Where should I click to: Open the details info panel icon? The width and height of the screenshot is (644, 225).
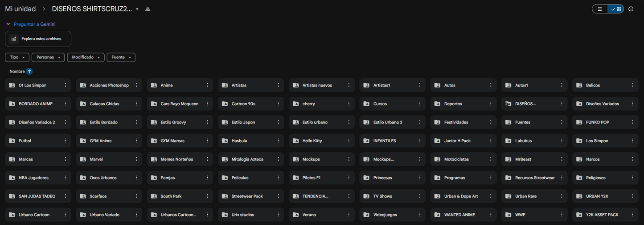tap(631, 9)
